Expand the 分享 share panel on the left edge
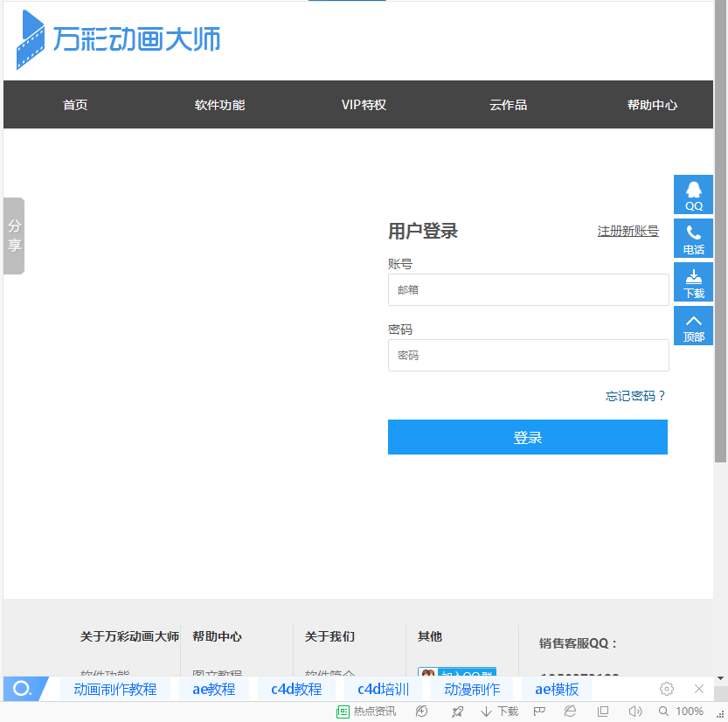This screenshot has height=722, width=728. coord(13,236)
